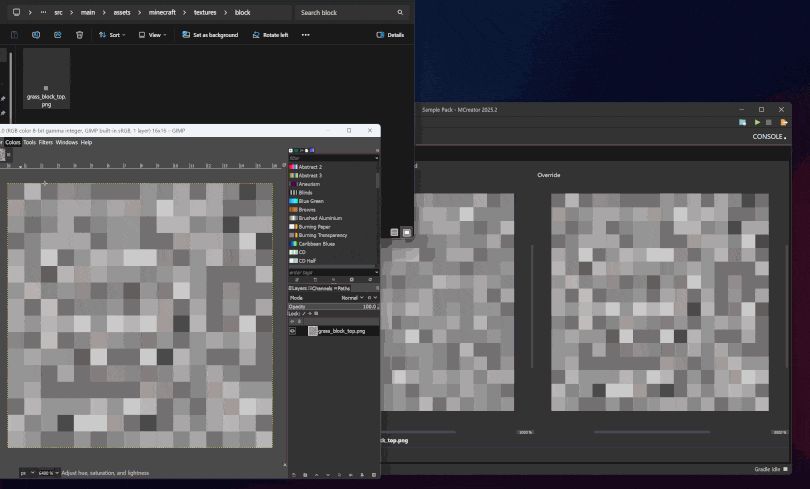This screenshot has width=810, height=489.
Task: Open the See more ellipsis in Explorer toolbar
Action: [x=306, y=35]
